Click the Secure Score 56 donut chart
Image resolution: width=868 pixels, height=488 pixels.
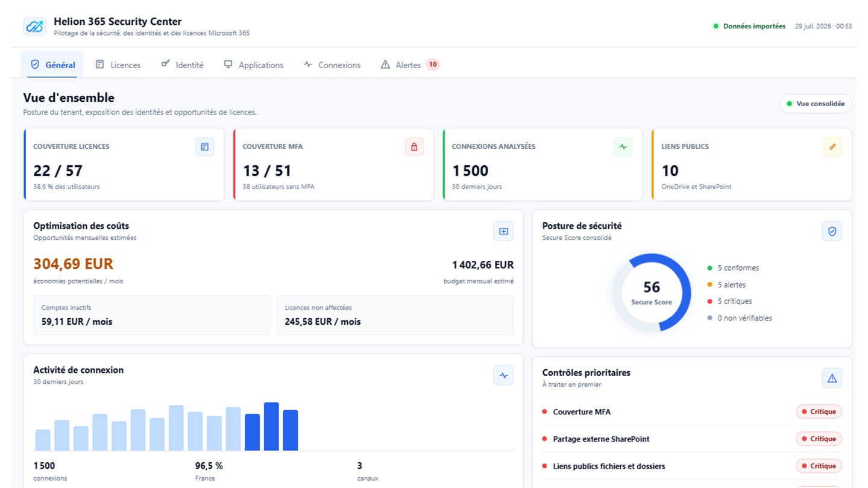click(x=652, y=293)
